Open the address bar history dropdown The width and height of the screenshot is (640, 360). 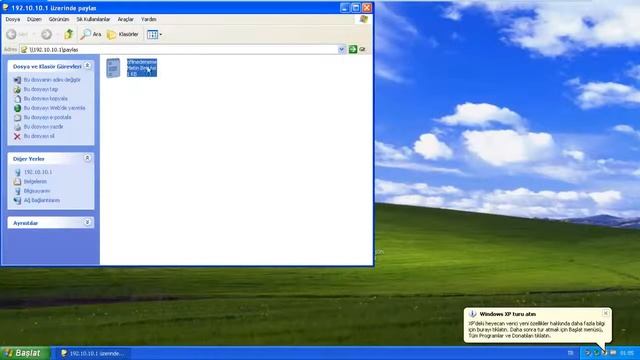click(341, 49)
